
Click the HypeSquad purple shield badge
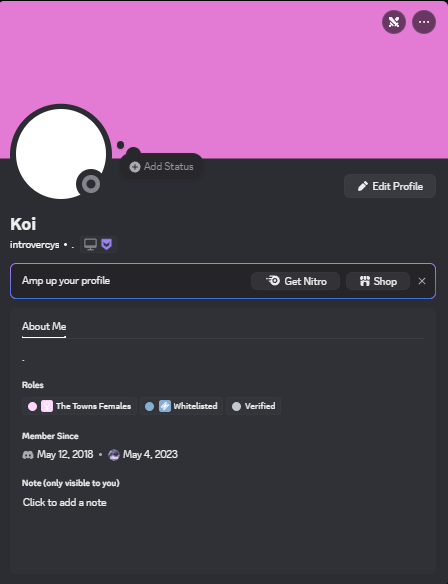107,245
